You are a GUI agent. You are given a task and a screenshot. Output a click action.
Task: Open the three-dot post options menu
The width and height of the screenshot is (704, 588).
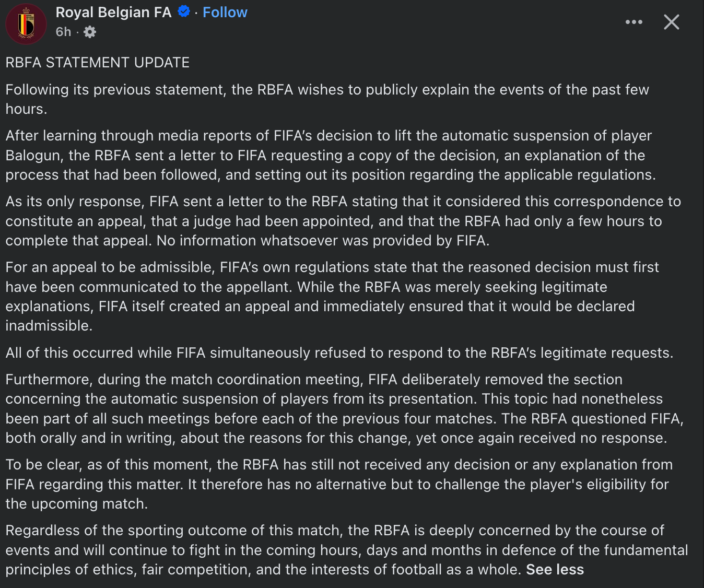click(633, 22)
